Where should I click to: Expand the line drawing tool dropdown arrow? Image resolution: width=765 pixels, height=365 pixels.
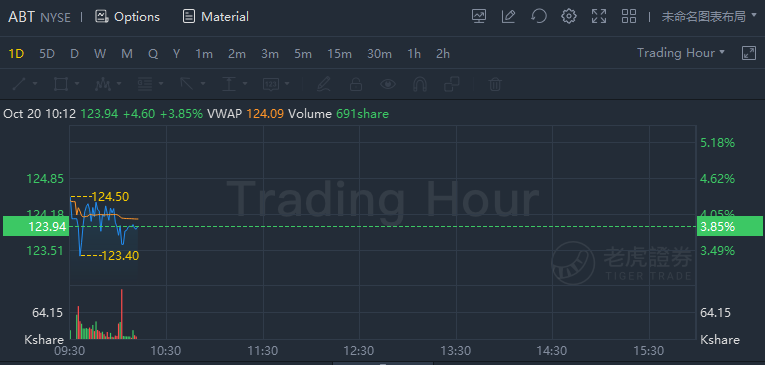pos(35,84)
